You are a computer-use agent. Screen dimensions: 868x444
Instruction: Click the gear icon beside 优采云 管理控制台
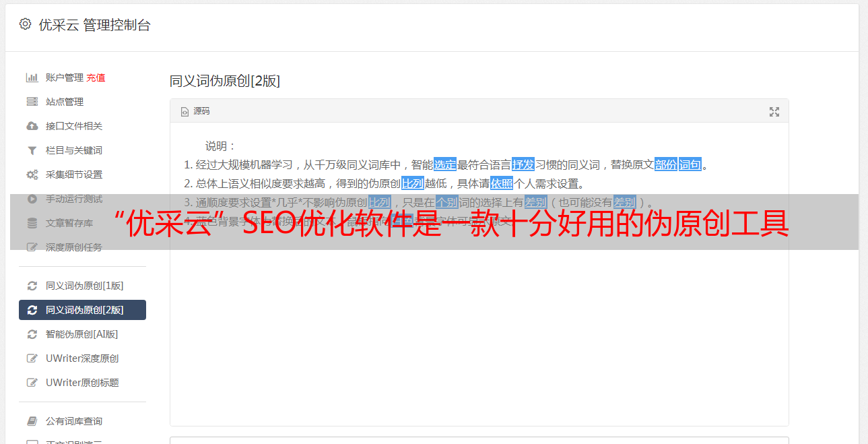25,24
